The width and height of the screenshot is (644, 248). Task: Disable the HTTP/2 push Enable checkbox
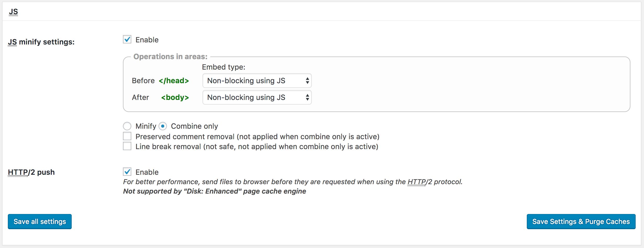point(127,172)
